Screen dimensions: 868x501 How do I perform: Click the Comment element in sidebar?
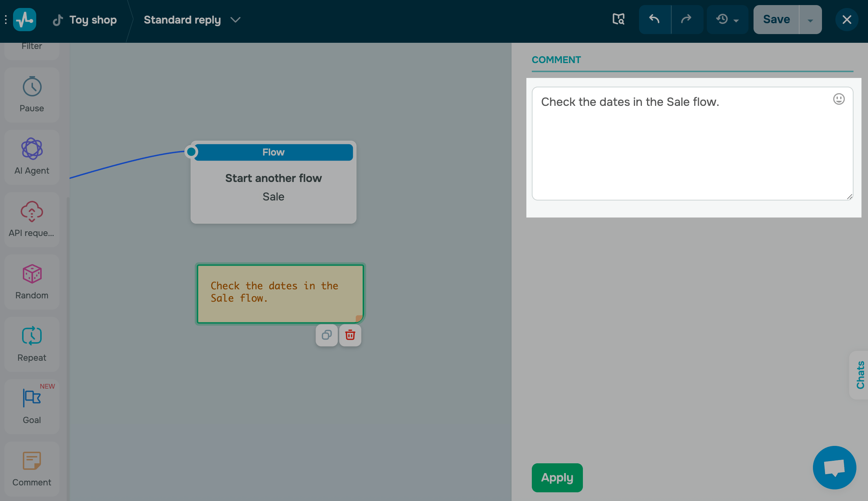[x=32, y=468]
